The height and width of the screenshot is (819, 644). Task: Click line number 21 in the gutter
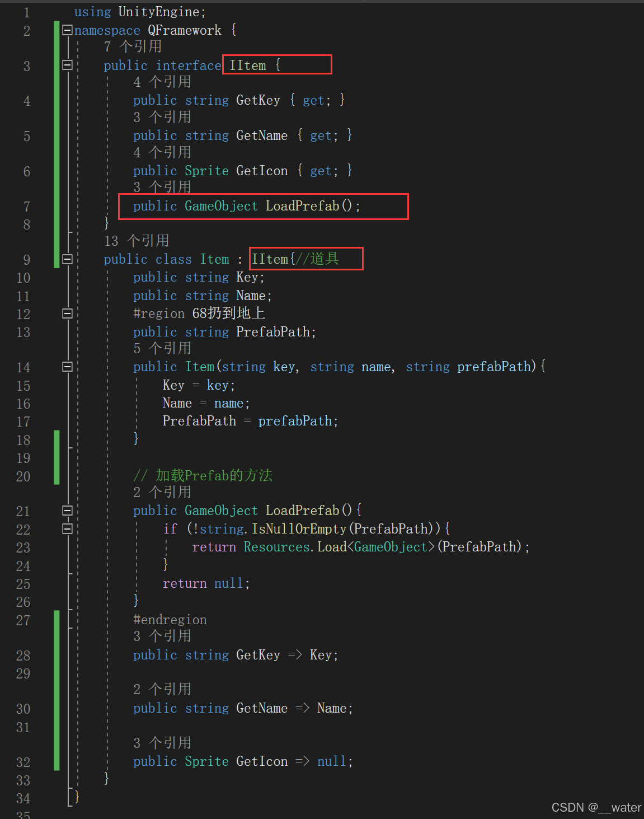23,511
